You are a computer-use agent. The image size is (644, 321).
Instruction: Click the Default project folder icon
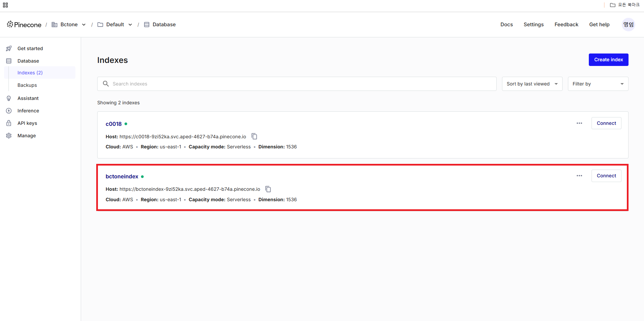100,25
